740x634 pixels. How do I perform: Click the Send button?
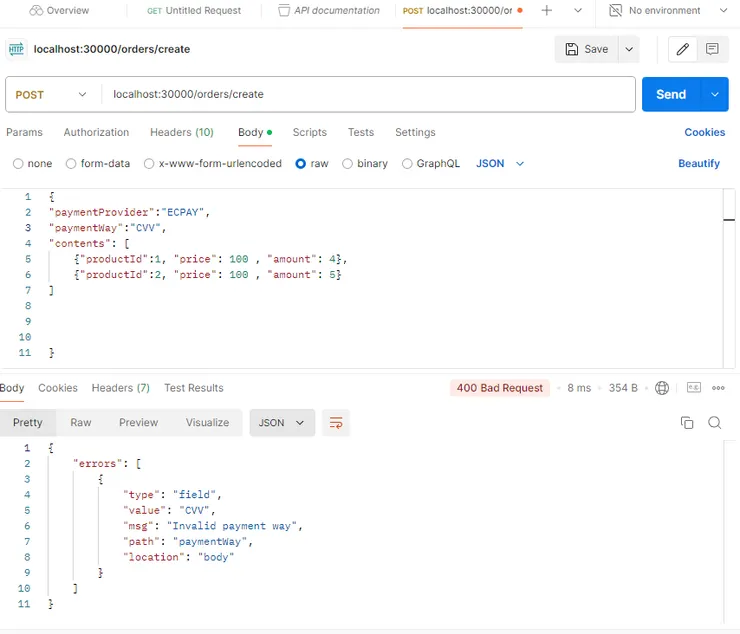670,95
